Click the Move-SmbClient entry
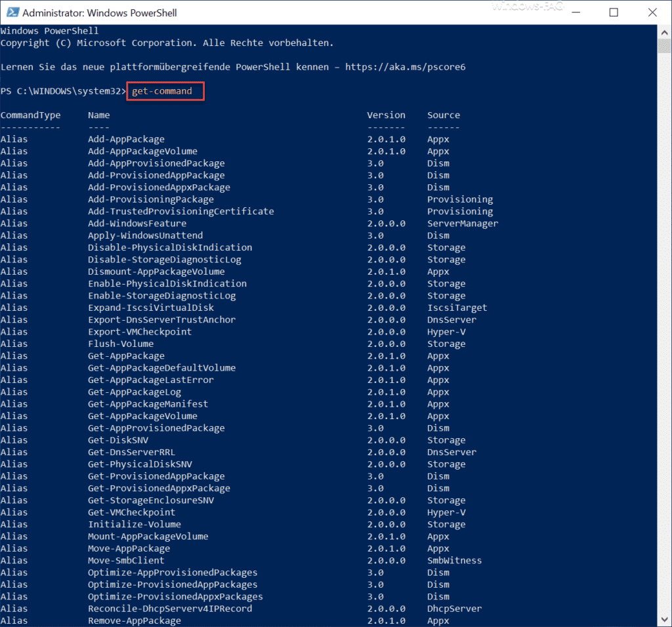Image resolution: width=672 pixels, height=627 pixels. point(126,560)
